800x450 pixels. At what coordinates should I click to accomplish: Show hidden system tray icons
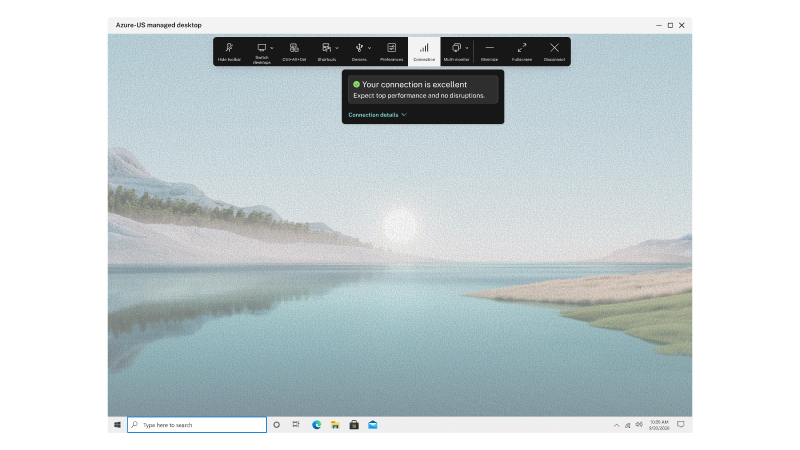tap(616, 425)
